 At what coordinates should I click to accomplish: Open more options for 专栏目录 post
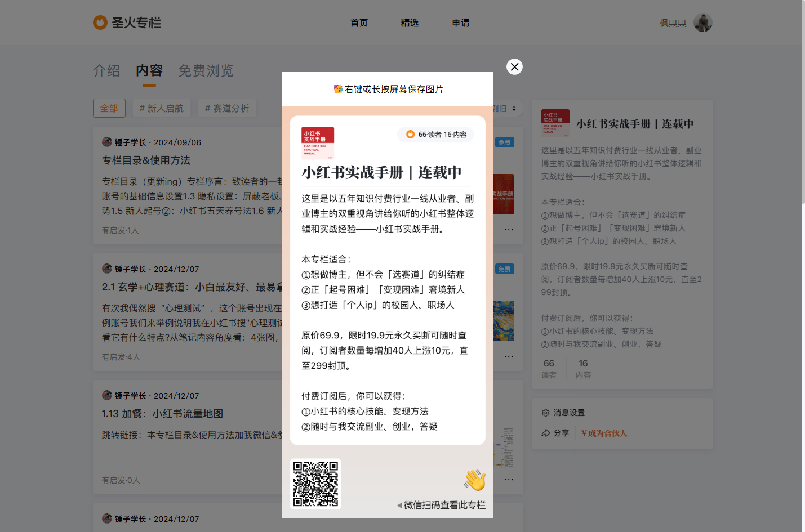(x=509, y=230)
